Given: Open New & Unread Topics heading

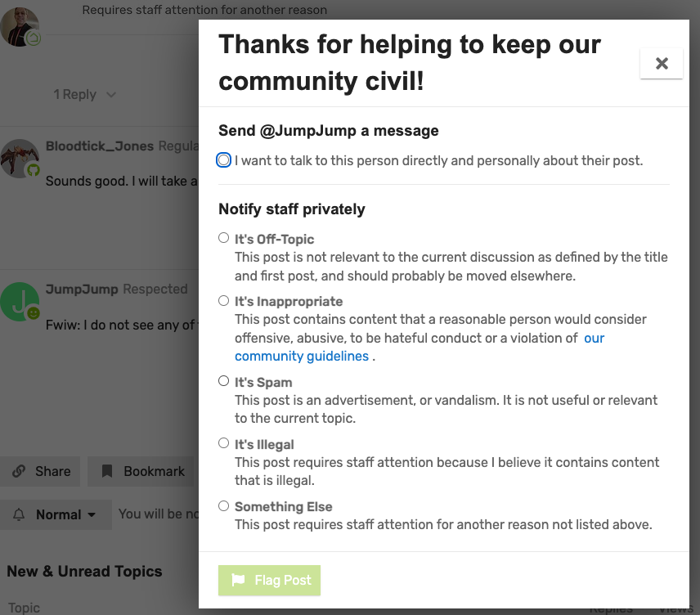Looking at the screenshot, I should [84, 572].
